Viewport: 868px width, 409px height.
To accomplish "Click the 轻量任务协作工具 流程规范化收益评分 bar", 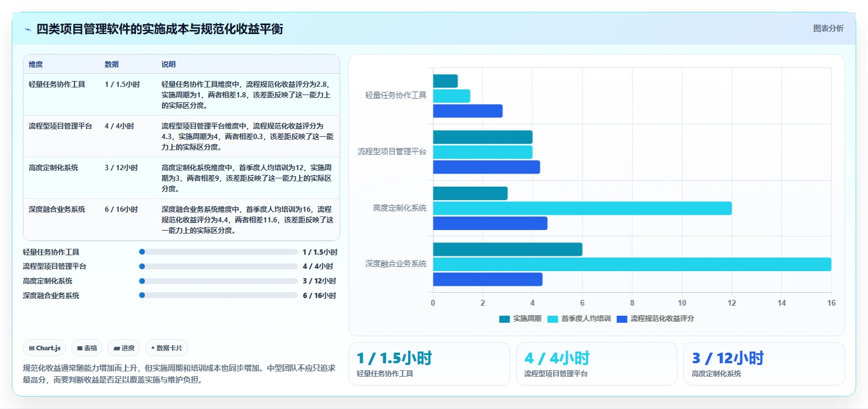I will coord(468,111).
